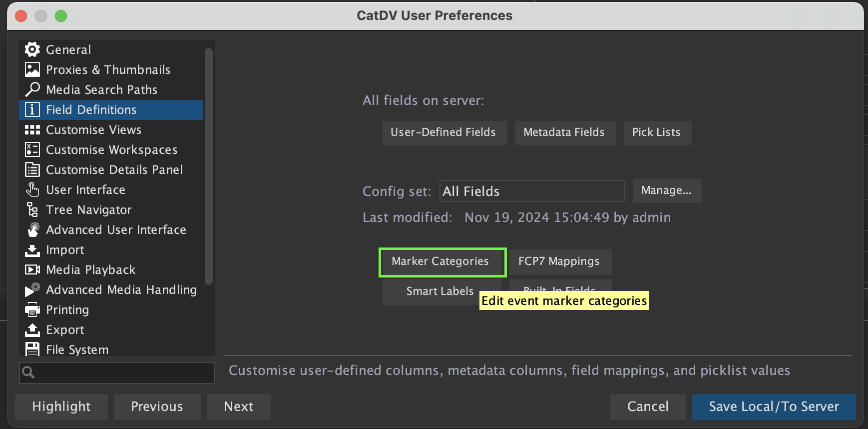Select the Field Definitions entry
The width and height of the screenshot is (868, 429).
pyautogui.click(x=111, y=109)
